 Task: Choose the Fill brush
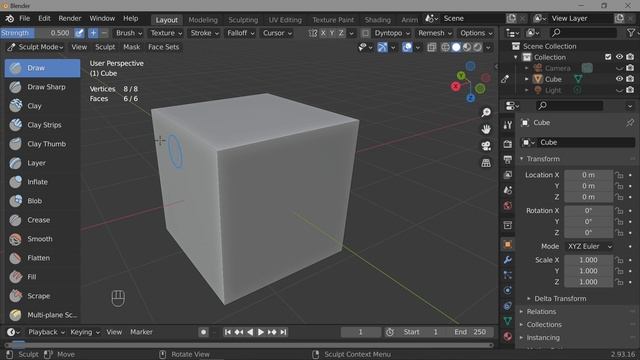click(x=42, y=277)
